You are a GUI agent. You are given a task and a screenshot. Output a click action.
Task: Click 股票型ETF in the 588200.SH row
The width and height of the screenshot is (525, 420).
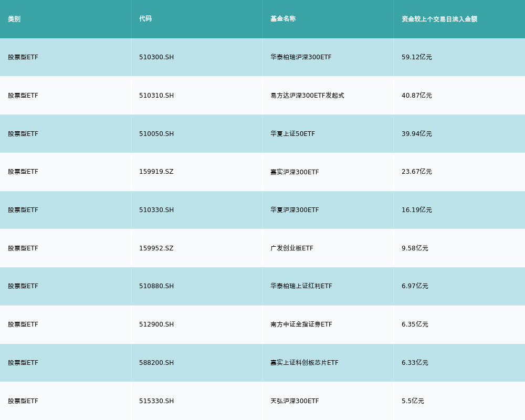(23, 363)
